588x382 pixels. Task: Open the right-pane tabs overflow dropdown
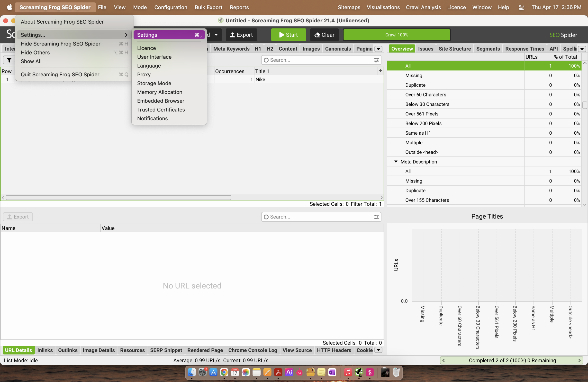point(582,49)
